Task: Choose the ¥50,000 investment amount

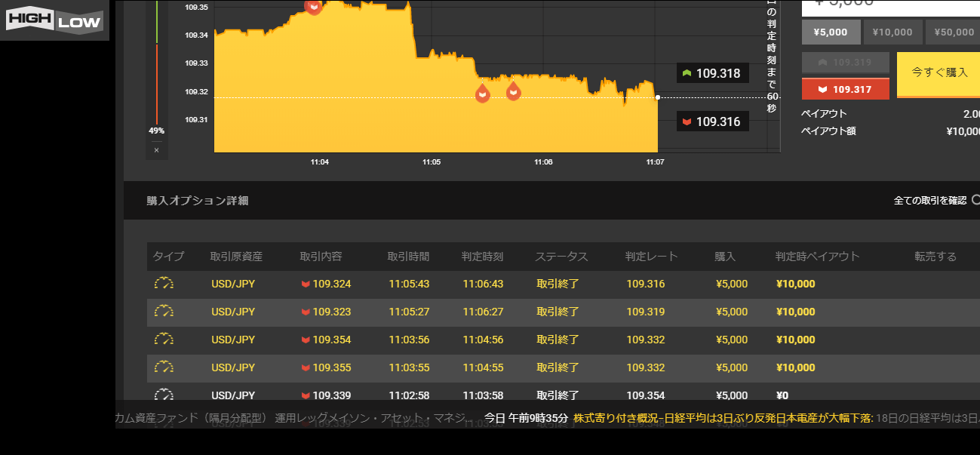Action: pyautogui.click(x=954, y=32)
